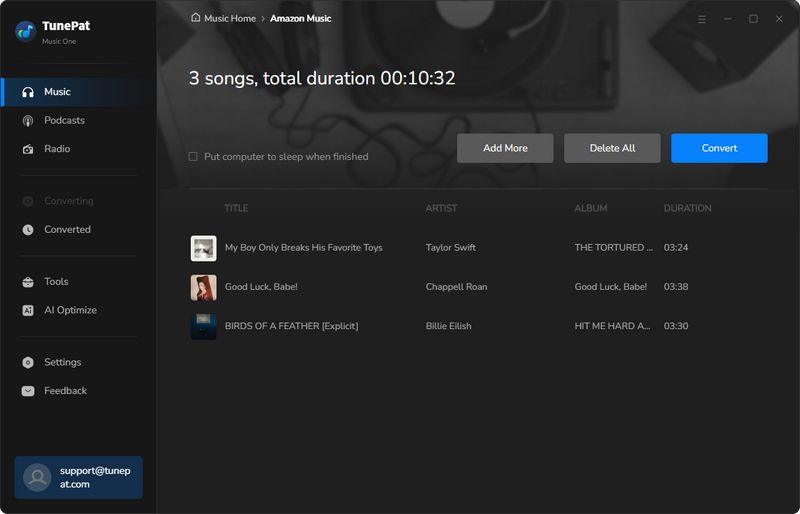Open hamburger menu in title bar
The height and width of the screenshot is (514, 800).
point(702,19)
